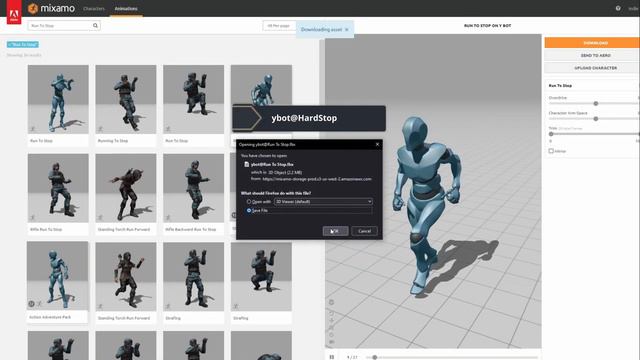Click the Adobe logo in the header
Viewport: 640px width, 360px height.
click(14, 12)
